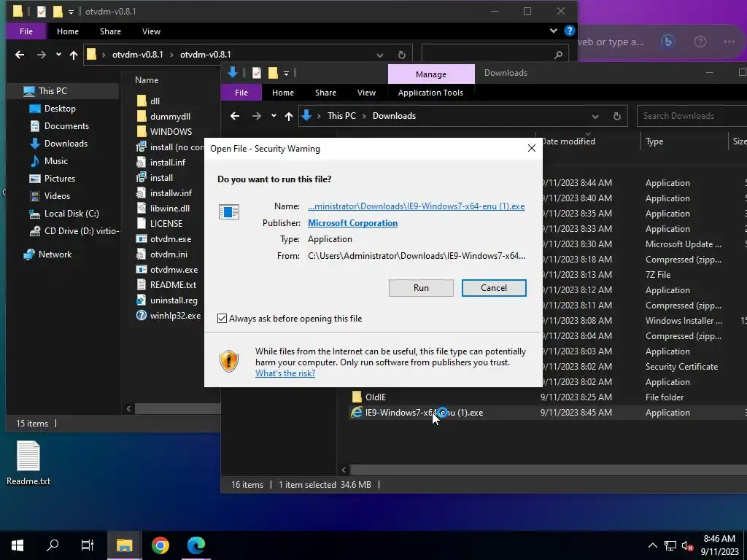Select Desktop in the navigation pane
Viewport: 747px width, 560px height.
click(60, 109)
